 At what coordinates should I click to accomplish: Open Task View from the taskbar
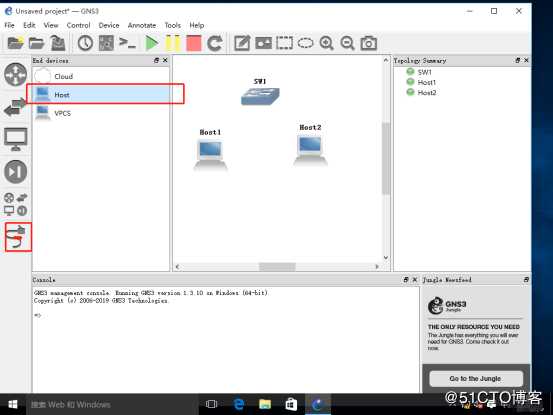tap(211, 404)
